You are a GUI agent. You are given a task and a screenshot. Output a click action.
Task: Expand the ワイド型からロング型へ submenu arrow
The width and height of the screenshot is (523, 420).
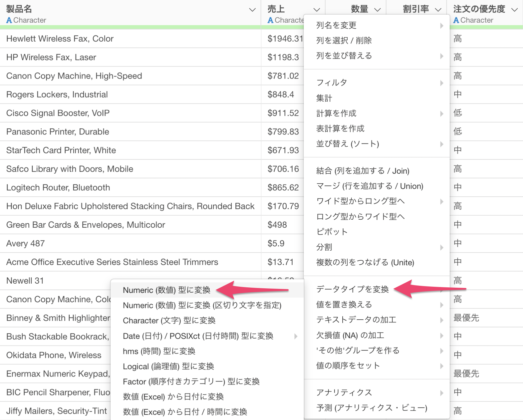(442, 202)
